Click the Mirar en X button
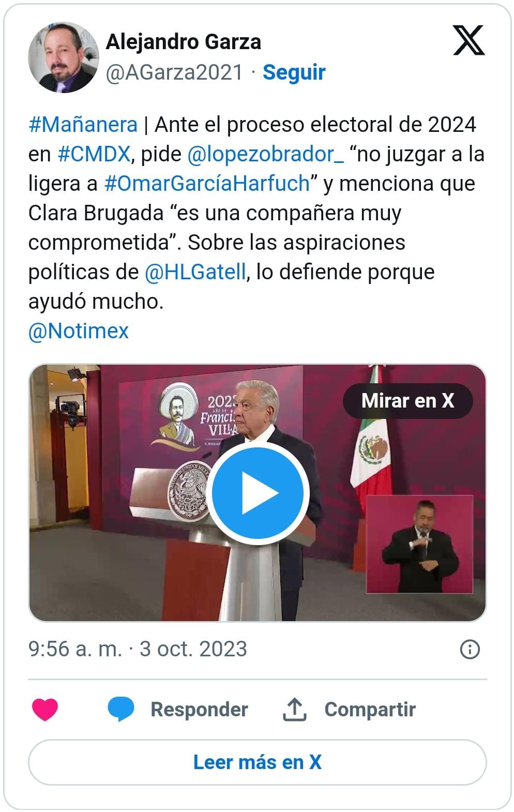Image resolution: width=514 pixels, height=812 pixels. pyautogui.click(x=407, y=401)
